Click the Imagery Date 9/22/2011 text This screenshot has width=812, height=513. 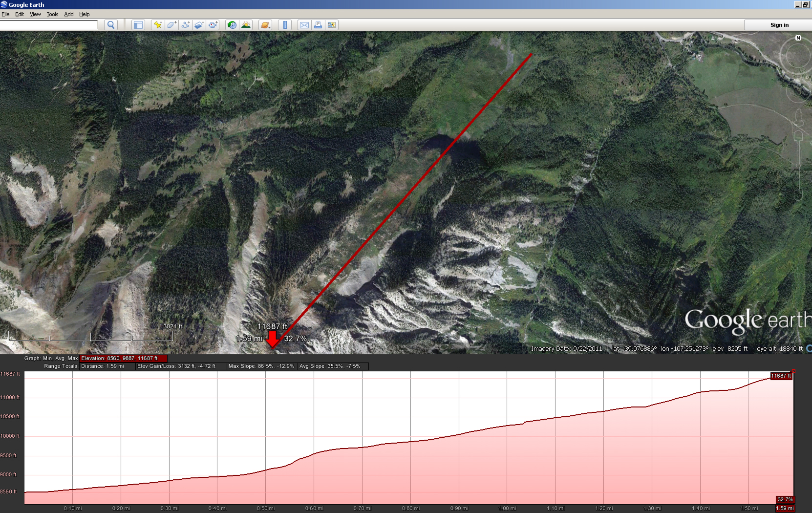coord(566,349)
